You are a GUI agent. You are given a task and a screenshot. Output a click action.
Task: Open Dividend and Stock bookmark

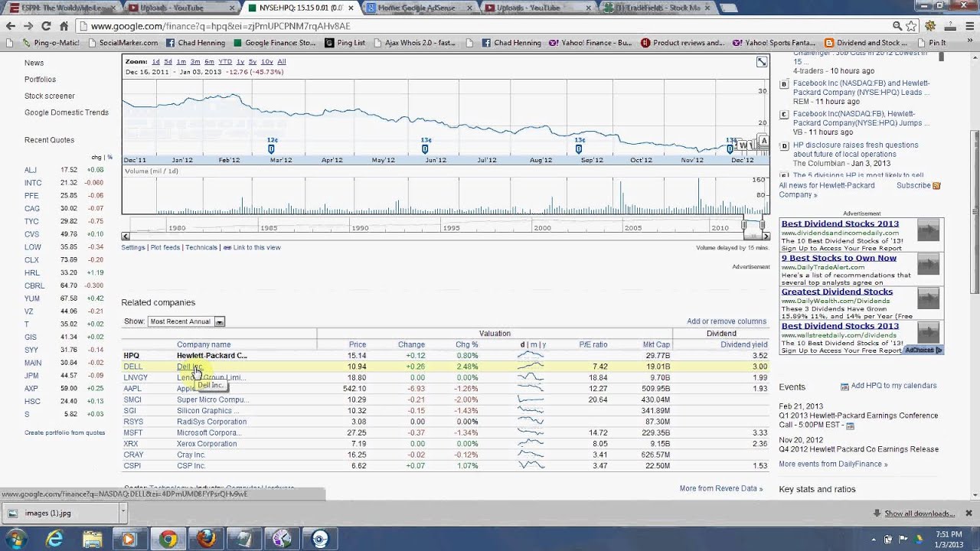point(867,43)
